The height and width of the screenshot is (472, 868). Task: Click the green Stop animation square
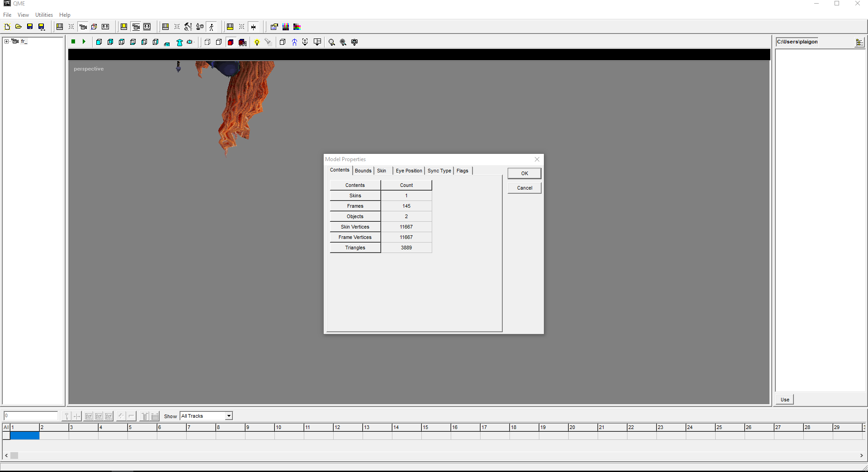[x=73, y=42]
